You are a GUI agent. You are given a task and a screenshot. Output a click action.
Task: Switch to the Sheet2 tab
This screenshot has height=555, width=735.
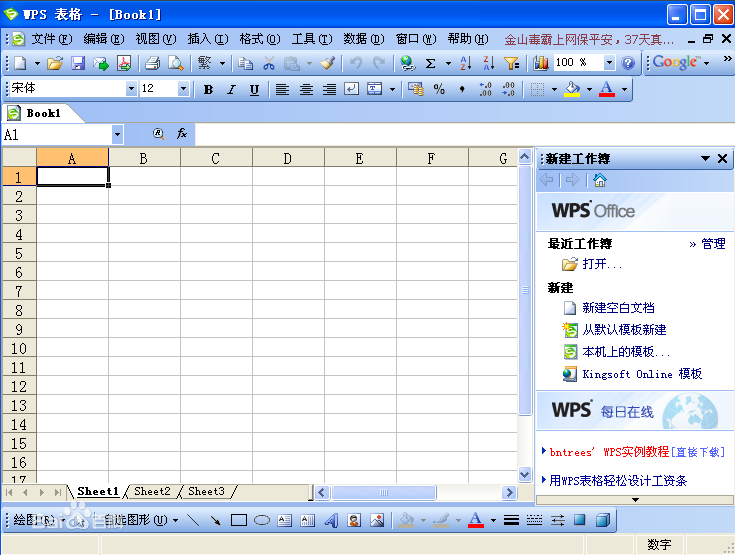point(152,492)
